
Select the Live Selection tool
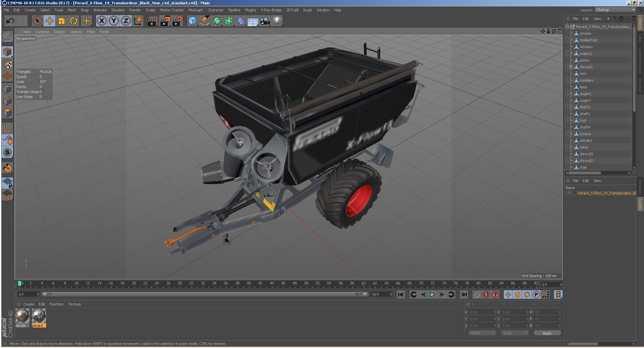37,21
